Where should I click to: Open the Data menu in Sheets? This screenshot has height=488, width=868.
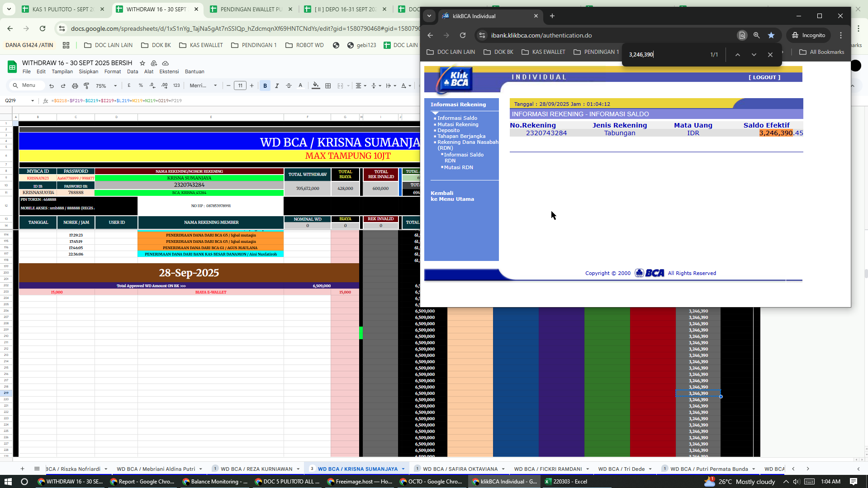(x=133, y=71)
